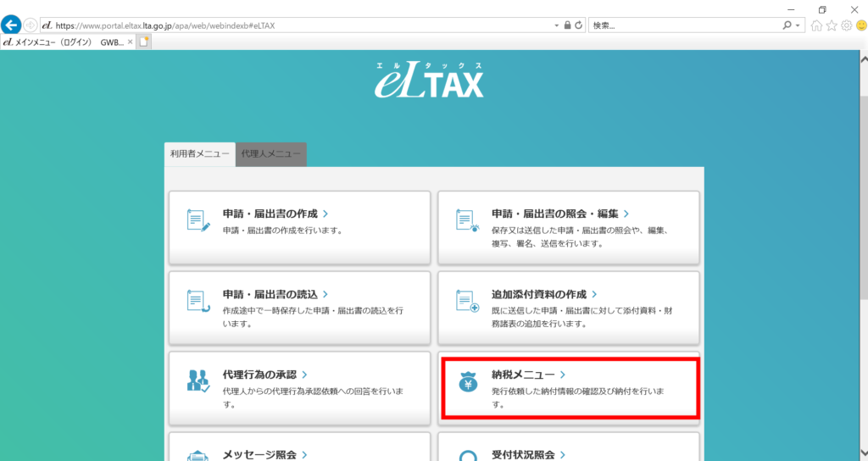Open favorites with the star icon
The width and height of the screenshot is (868, 461).
[831, 25]
